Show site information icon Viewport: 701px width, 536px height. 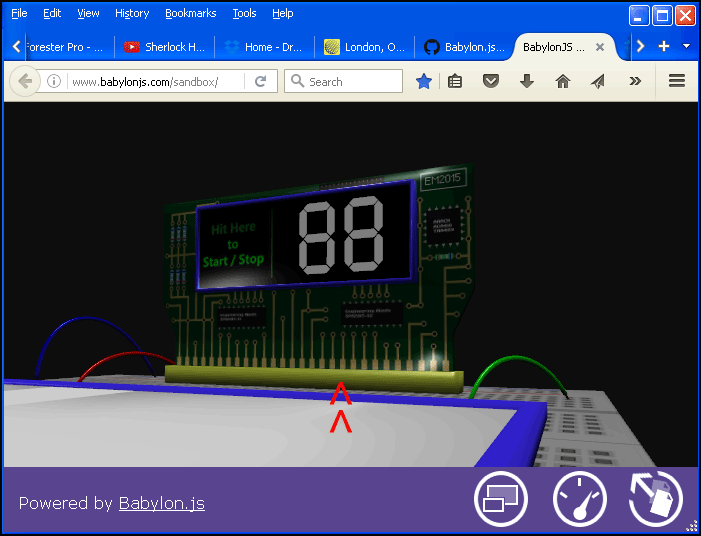point(54,81)
